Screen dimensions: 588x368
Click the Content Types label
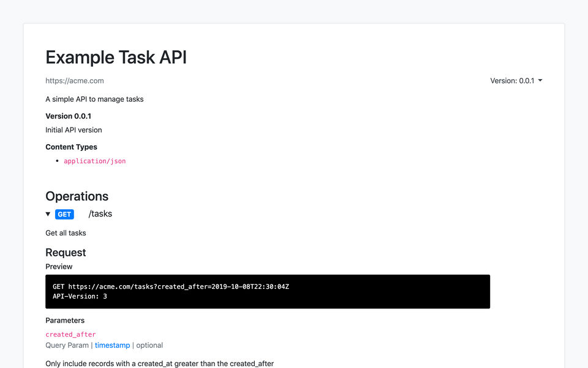coord(71,147)
